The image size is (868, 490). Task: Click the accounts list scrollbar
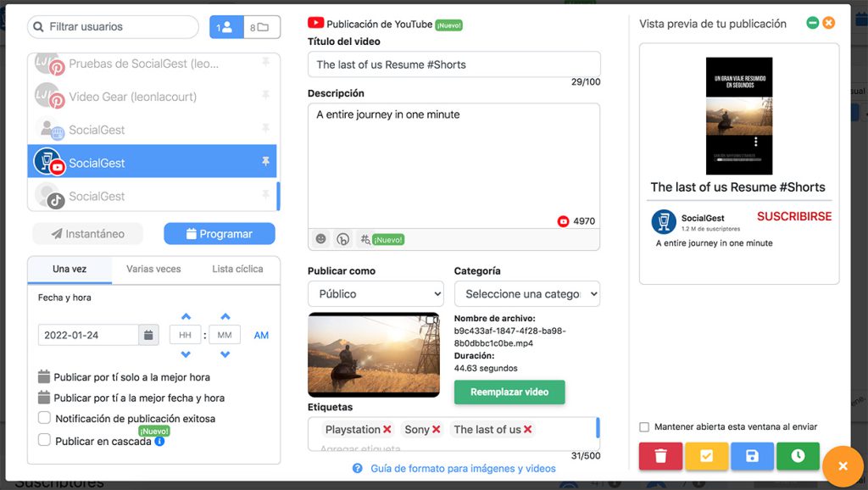(278, 196)
